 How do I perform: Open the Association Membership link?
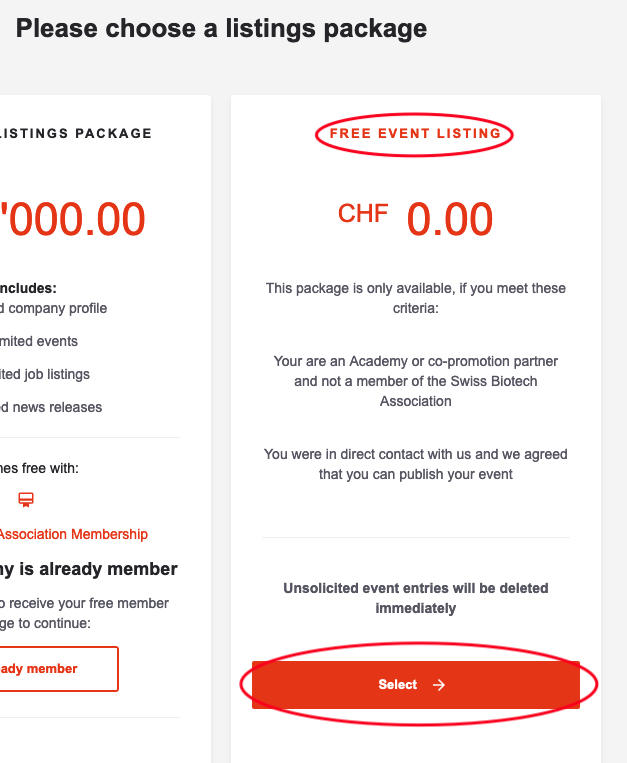74,534
